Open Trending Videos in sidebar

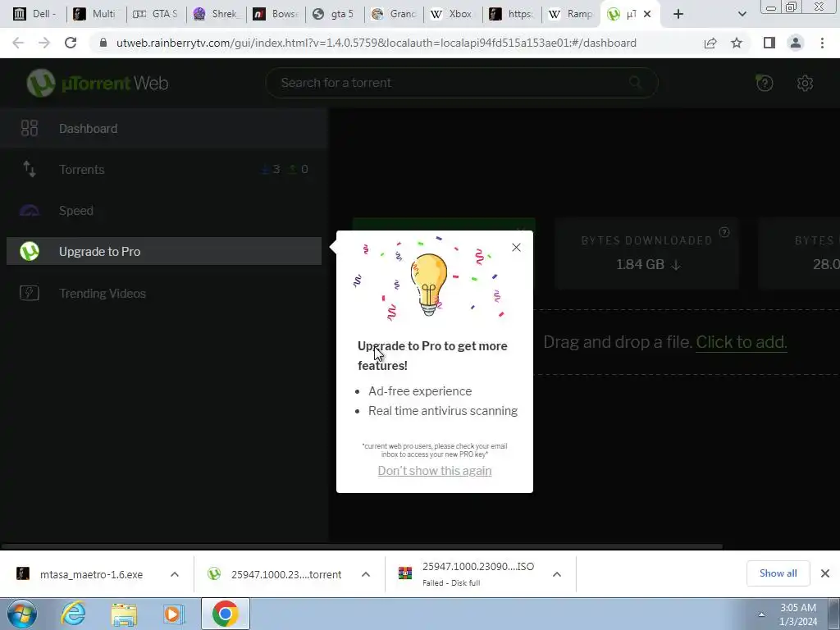click(x=163, y=293)
